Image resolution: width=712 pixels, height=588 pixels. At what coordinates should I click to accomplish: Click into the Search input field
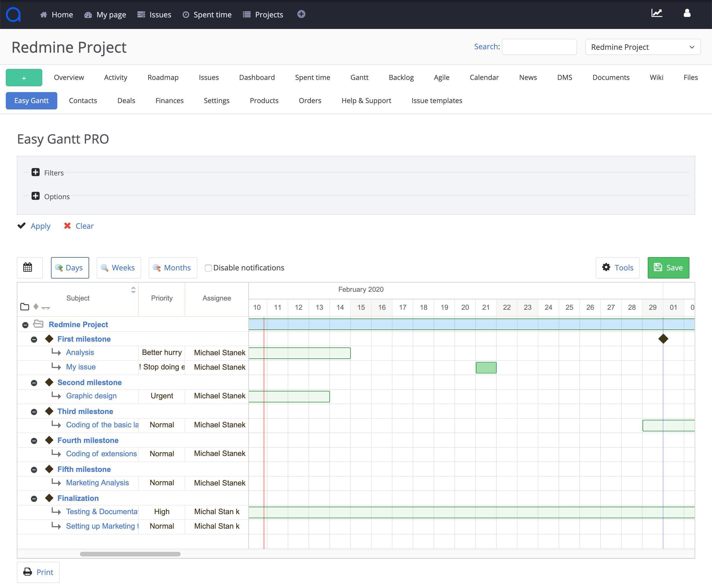click(x=539, y=47)
